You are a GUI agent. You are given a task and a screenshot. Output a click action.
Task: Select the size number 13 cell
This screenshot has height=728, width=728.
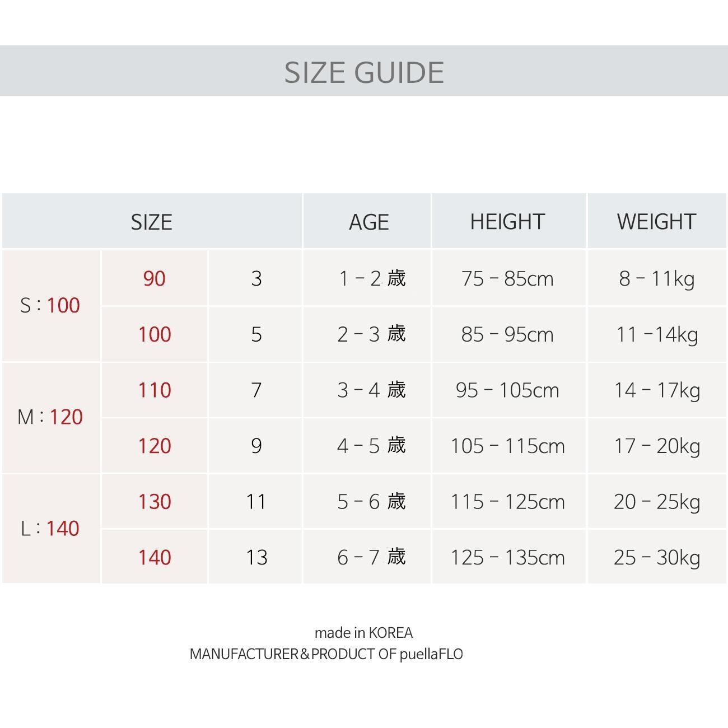tap(256, 557)
